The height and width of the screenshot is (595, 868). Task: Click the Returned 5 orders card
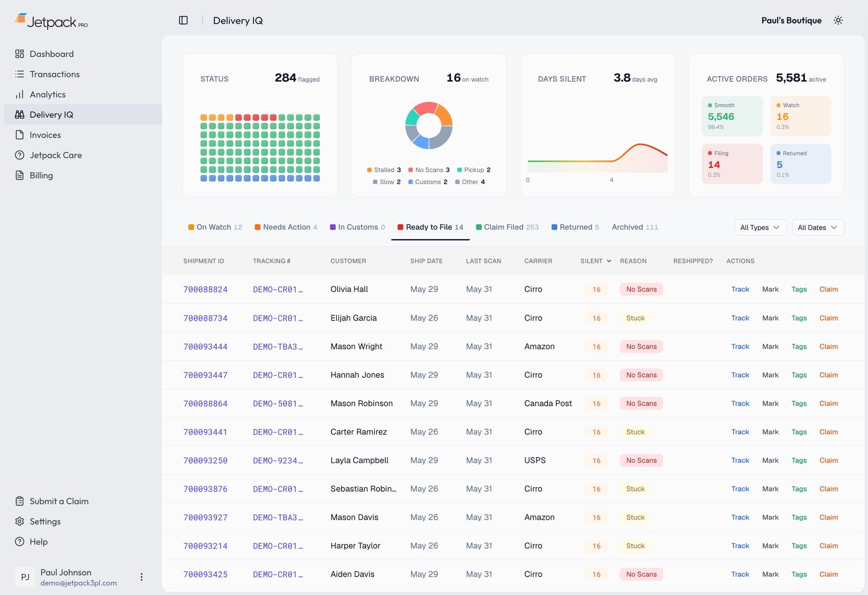(x=800, y=164)
